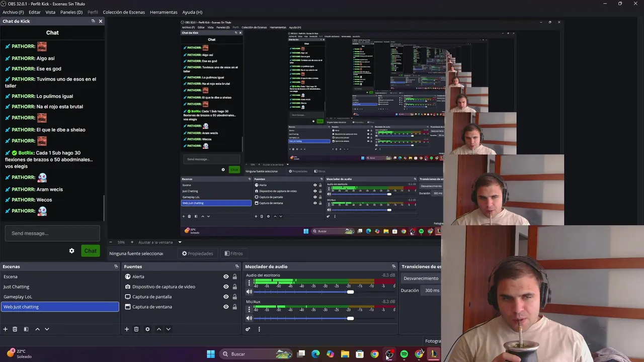The width and height of the screenshot is (644, 362).
Task: Open Spotify from the taskbar
Action: click(x=404, y=354)
